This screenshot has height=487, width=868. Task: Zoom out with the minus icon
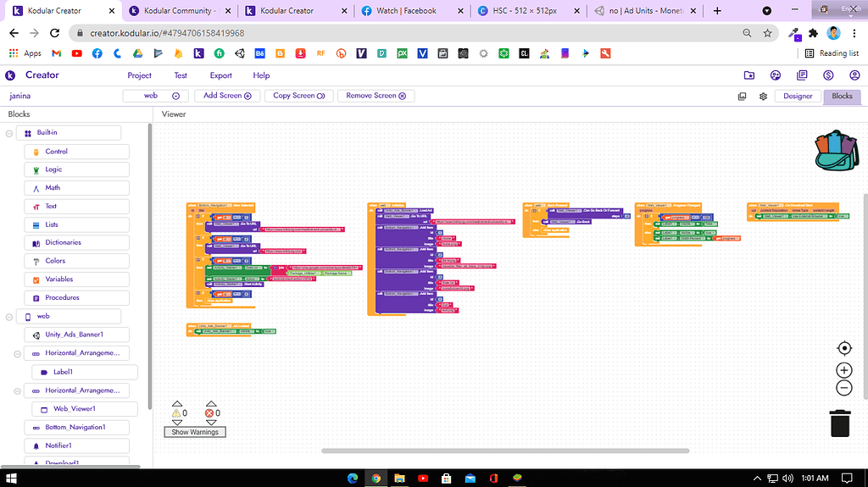844,388
